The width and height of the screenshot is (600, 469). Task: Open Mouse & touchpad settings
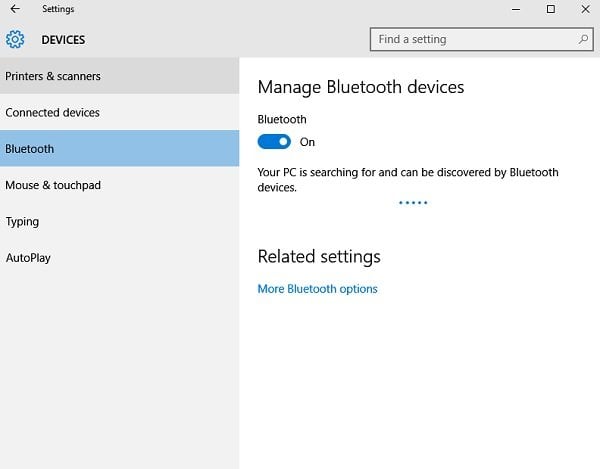pyautogui.click(x=119, y=185)
